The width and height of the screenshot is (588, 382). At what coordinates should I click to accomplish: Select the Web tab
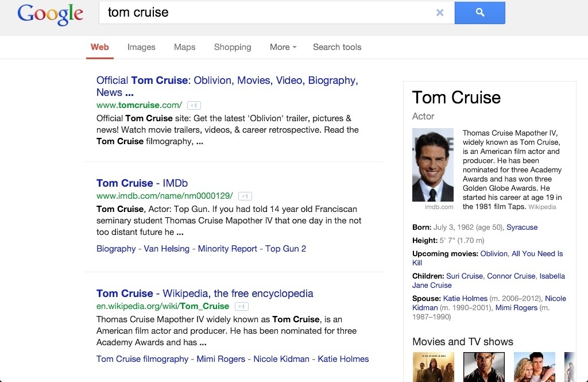[x=100, y=47]
